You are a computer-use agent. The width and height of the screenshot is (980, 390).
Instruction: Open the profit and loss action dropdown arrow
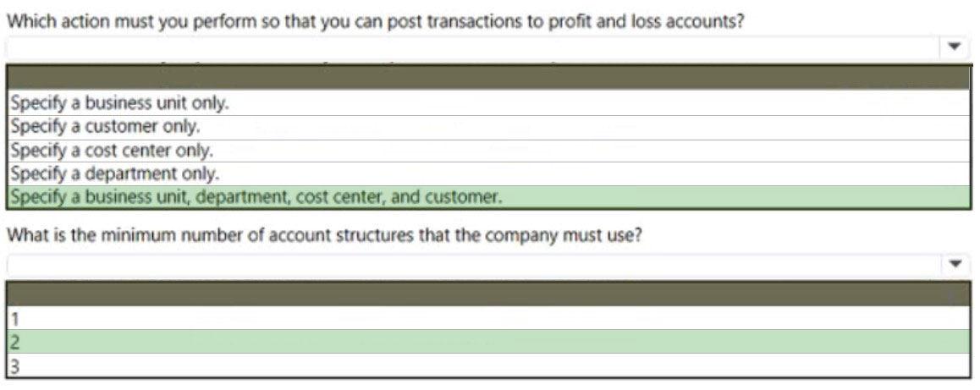pyautogui.click(x=954, y=47)
